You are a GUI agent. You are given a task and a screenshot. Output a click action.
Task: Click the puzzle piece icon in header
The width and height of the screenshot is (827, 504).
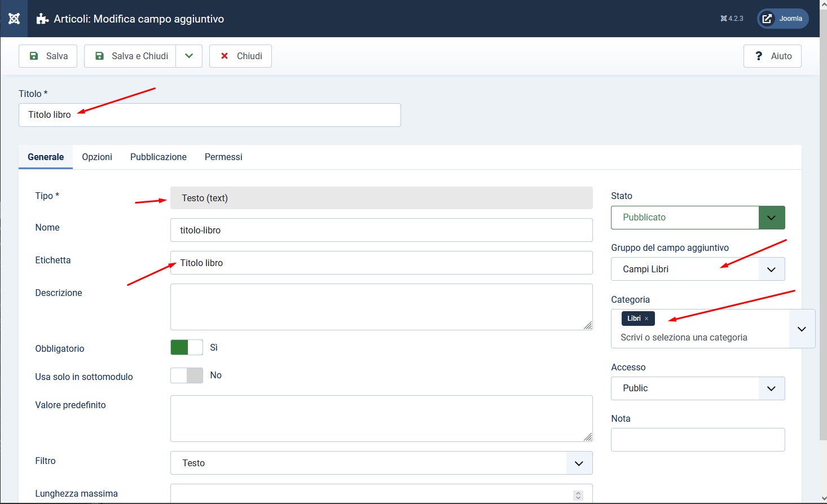[x=42, y=19]
